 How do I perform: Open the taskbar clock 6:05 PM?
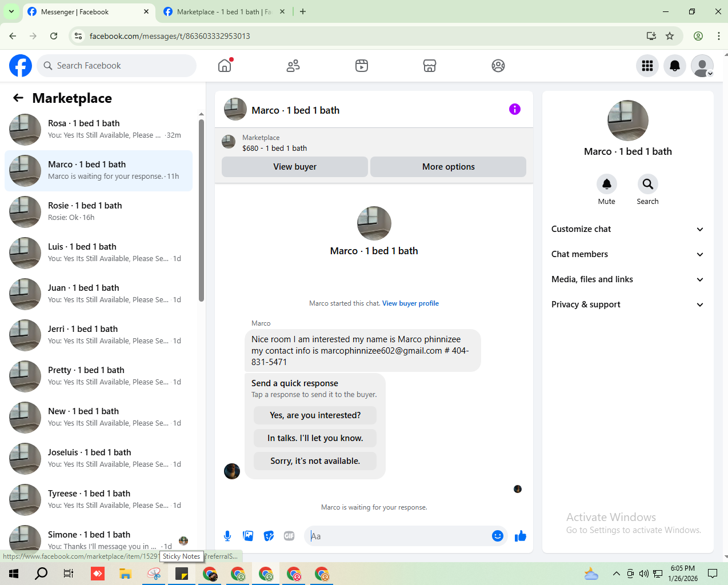click(683, 574)
